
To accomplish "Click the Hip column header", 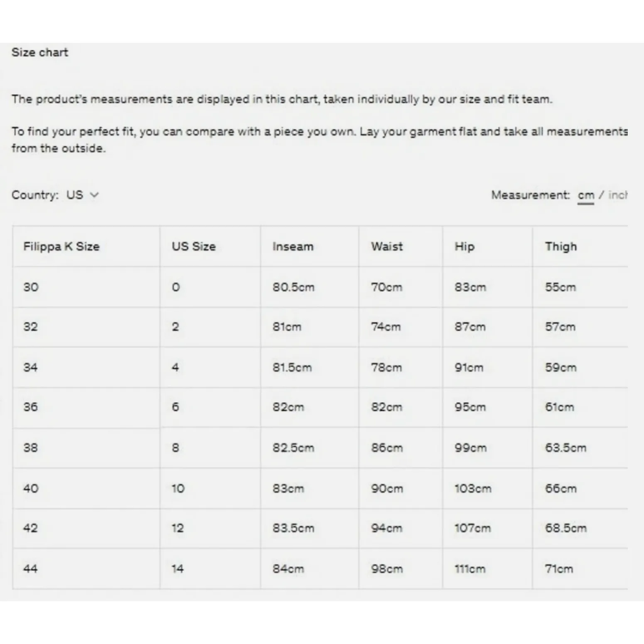I will point(464,246).
